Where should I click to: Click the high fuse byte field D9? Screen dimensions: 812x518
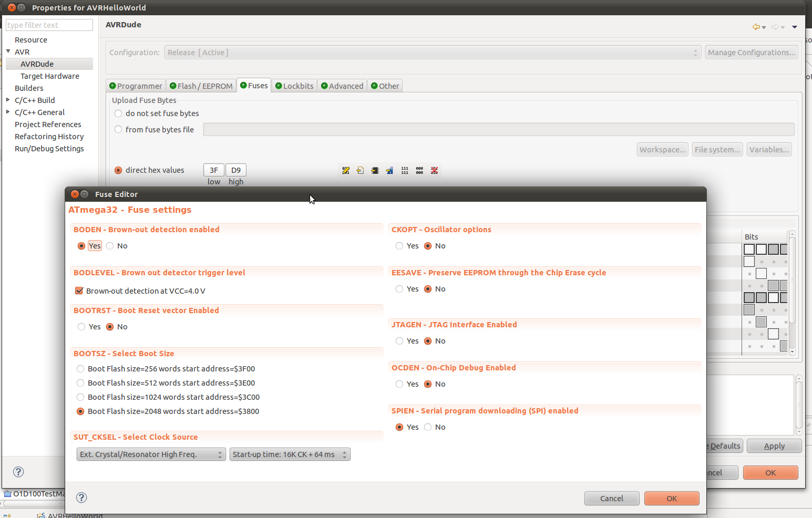236,170
